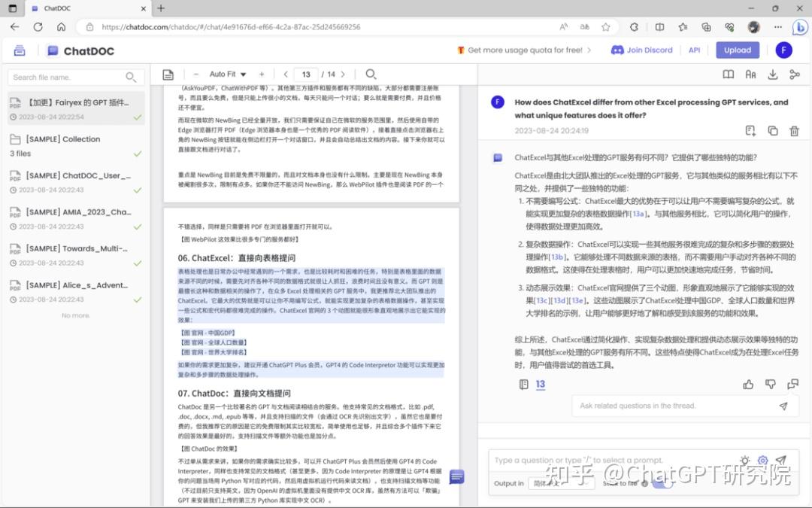Screen dimensions: 812x508
Task: Open the user profile avatar menu
Action: click(x=783, y=50)
